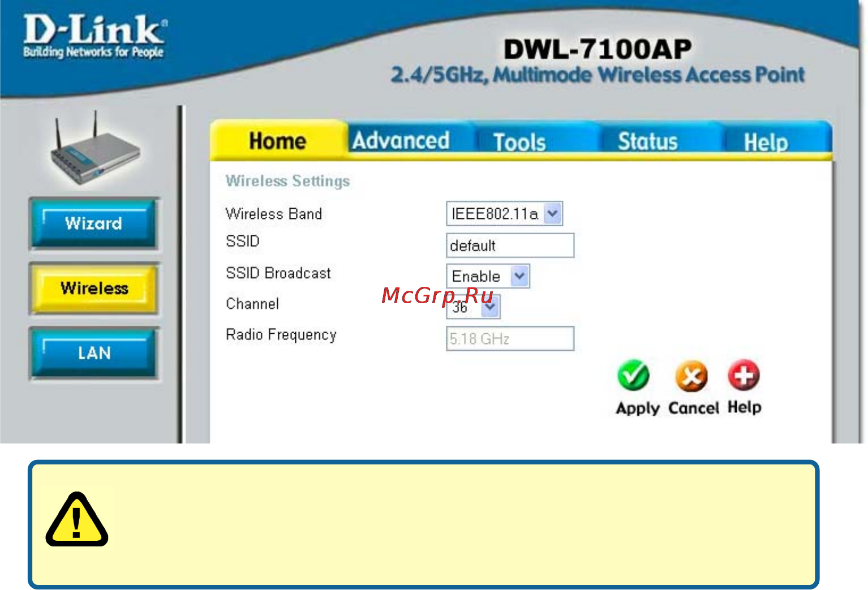Open the Channel 36 dropdown
This screenshot has width=868, height=590.
tap(473, 307)
